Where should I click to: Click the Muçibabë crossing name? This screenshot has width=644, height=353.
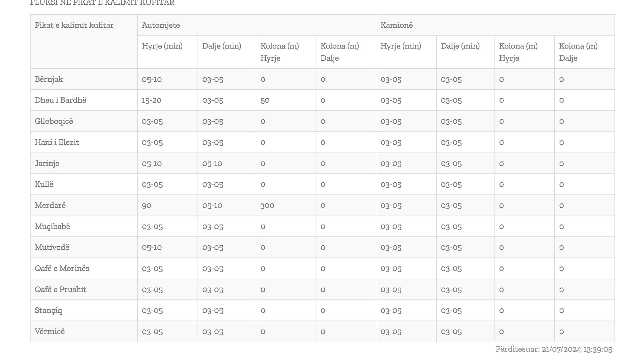click(52, 226)
